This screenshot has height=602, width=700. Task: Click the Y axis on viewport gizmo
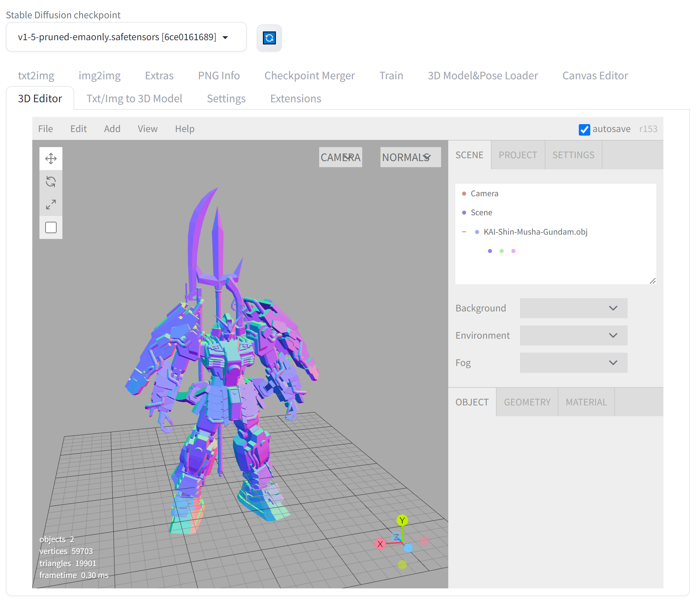pyautogui.click(x=402, y=520)
